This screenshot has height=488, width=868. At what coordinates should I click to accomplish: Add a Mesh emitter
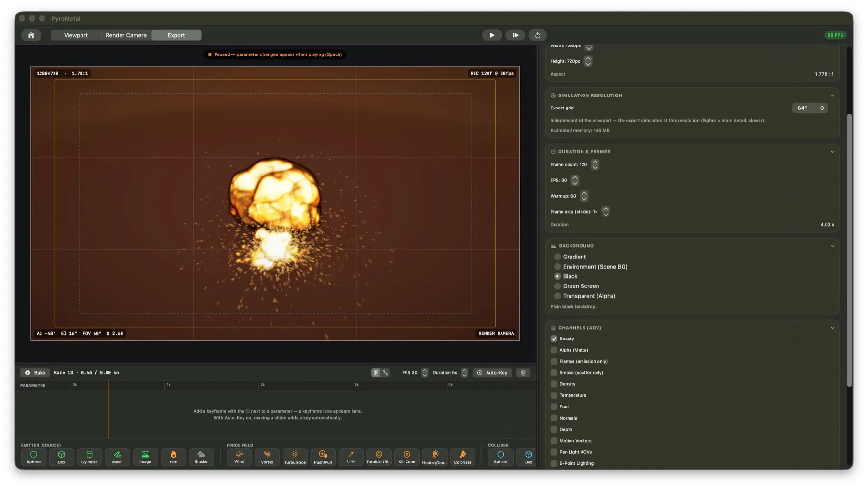[x=117, y=457]
